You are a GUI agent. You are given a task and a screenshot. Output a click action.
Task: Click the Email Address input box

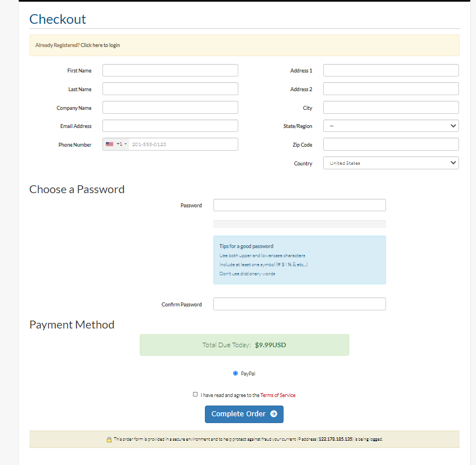[170, 126]
